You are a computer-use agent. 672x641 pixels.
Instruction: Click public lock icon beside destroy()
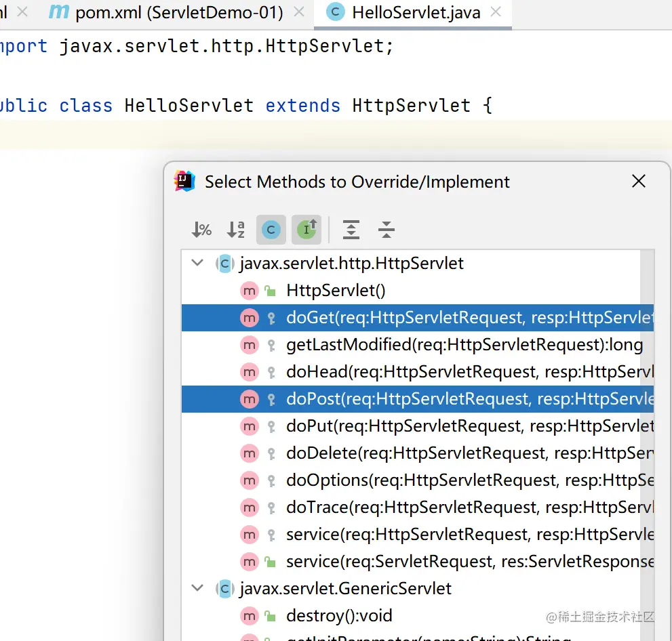(270, 617)
